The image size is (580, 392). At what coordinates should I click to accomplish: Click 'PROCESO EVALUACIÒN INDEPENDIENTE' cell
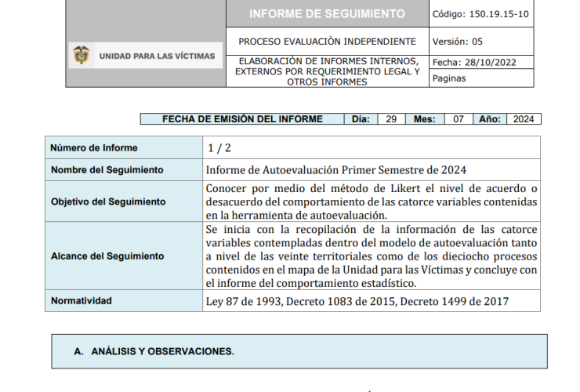(x=328, y=42)
